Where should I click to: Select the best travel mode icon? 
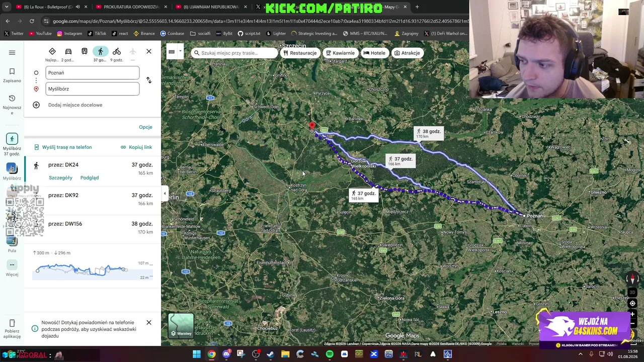point(52,51)
